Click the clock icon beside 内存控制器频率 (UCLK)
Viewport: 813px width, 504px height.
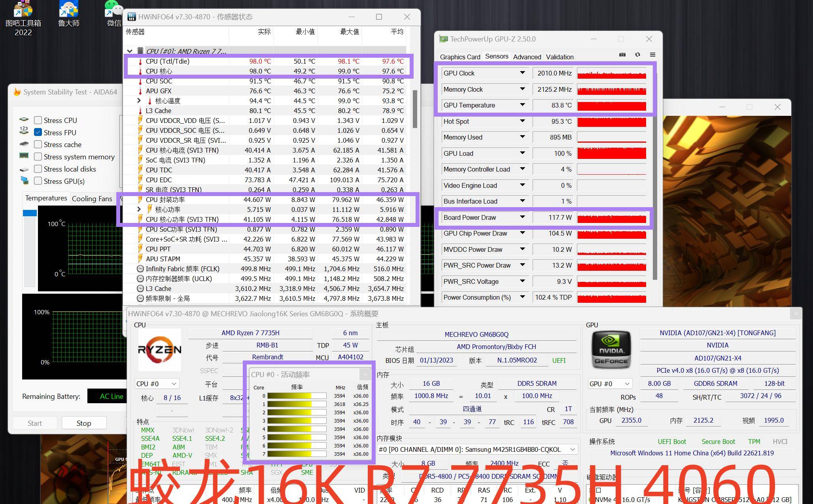tap(140, 279)
